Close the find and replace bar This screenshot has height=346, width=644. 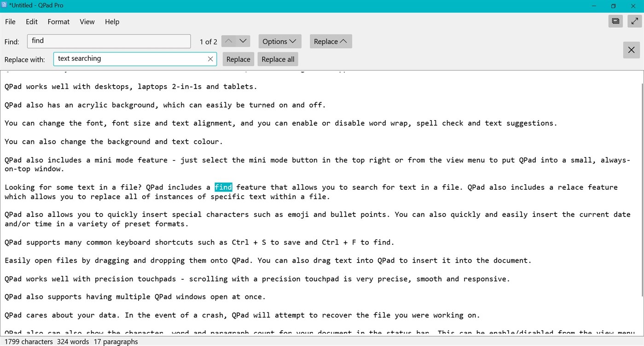click(x=631, y=50)
